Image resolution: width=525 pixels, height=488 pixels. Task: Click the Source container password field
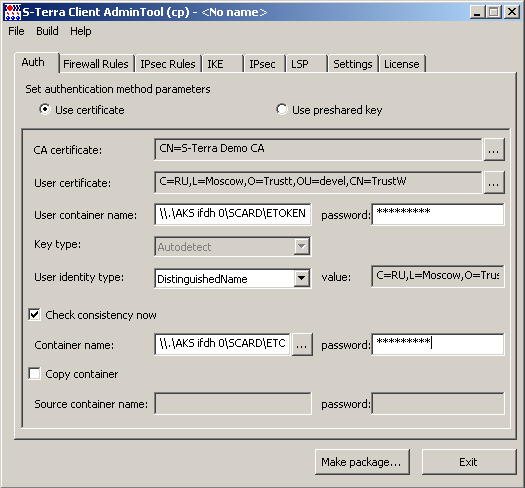tap(438, 404)
